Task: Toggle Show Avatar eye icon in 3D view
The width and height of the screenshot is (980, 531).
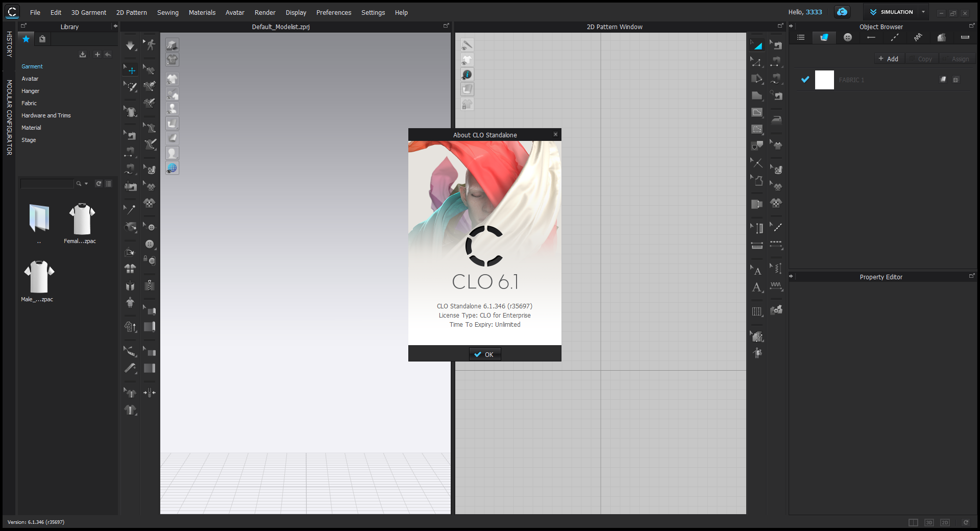Action: [x=172, y=109]
